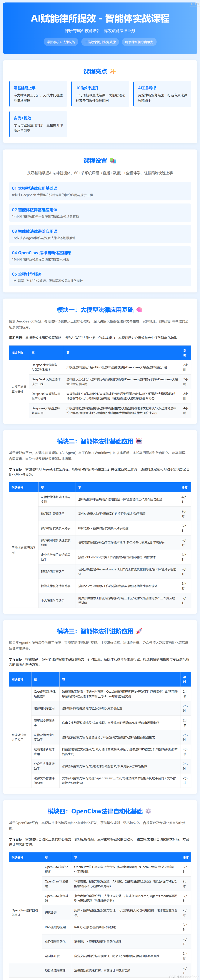Screen dimensions: 200x980
Task: Select the 实战+提效 highlight card
Action: (x=38, y=124)
